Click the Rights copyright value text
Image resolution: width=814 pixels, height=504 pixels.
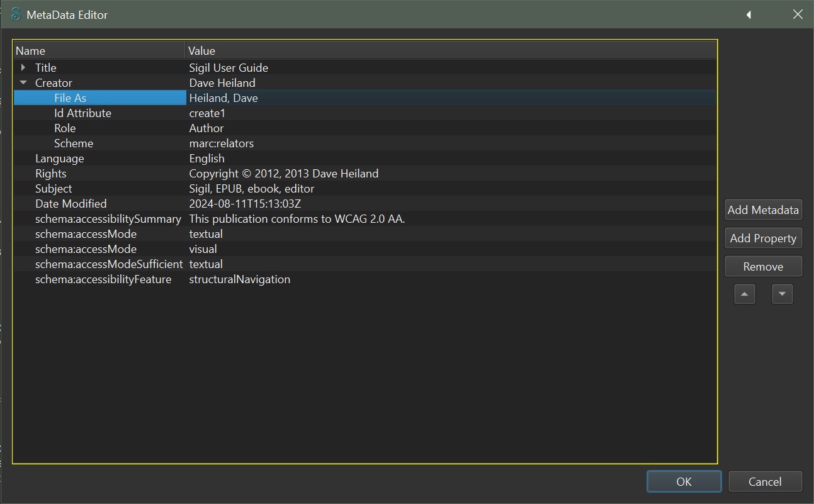point(284,173)
